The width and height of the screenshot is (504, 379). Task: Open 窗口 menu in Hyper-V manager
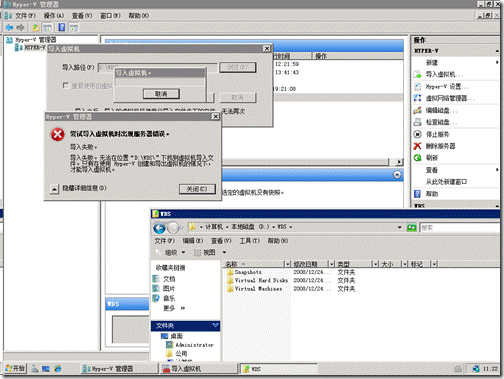pyautogui.click(x=110, y=16)
